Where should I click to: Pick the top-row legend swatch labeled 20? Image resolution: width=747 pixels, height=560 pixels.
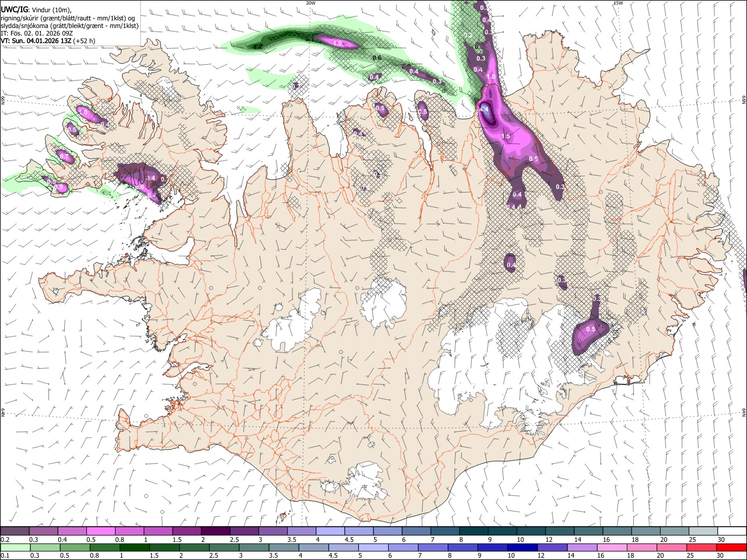click(x=674, y=531)
